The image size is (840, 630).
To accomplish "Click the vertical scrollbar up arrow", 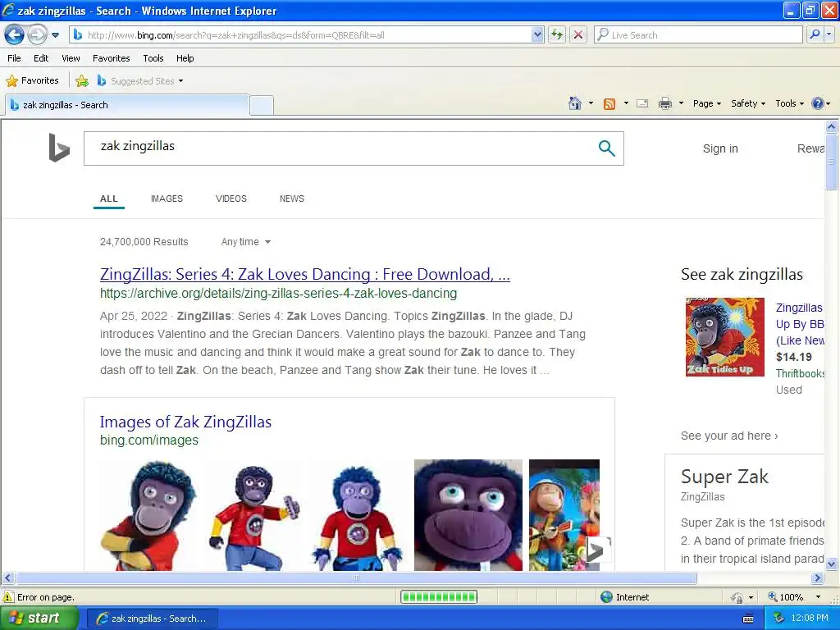I will [x=832, y=127].
